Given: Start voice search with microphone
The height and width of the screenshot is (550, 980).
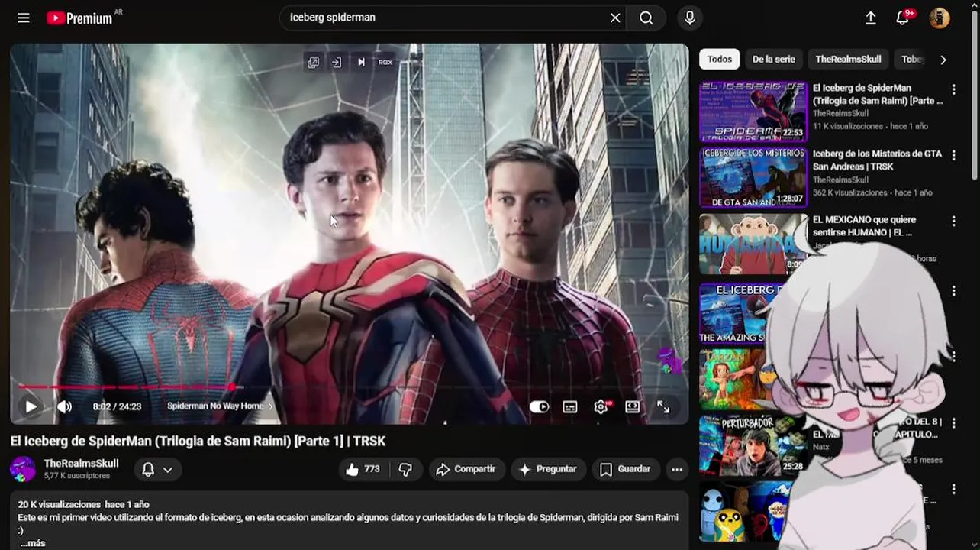Looking at the screenshot, I should pos(690,18).
